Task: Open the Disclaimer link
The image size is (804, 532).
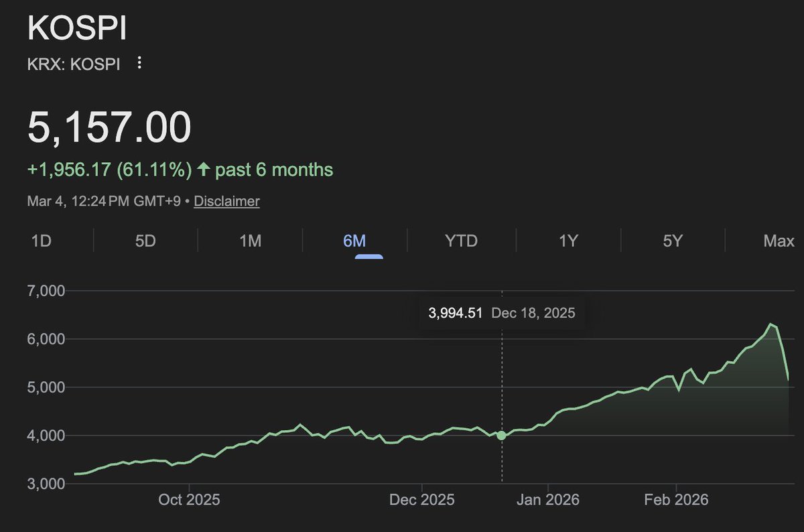Action: pyautogui.click(x=226, y=201)
